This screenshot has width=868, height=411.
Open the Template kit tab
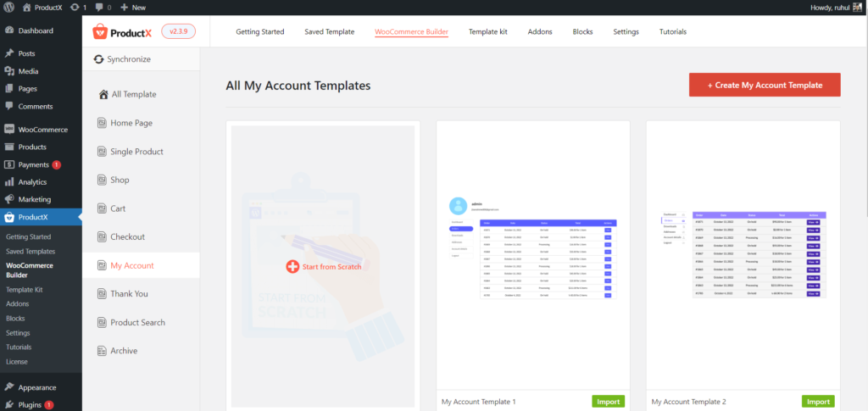(487, 31)
